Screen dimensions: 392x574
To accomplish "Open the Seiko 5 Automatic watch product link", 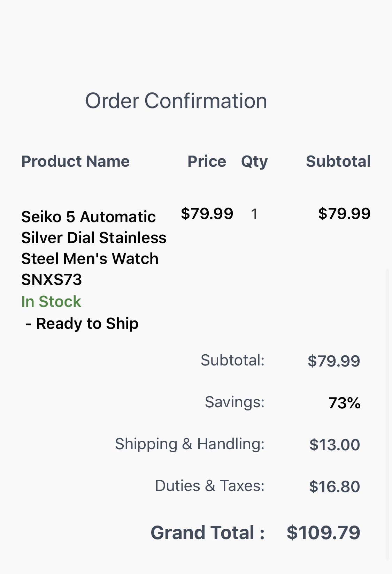I will 94,248.
